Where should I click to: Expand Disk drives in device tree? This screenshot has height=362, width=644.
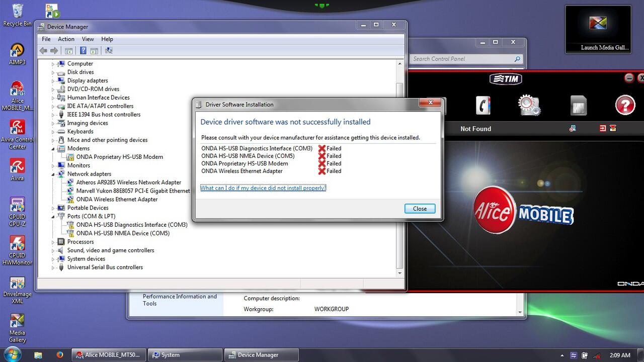53,72
